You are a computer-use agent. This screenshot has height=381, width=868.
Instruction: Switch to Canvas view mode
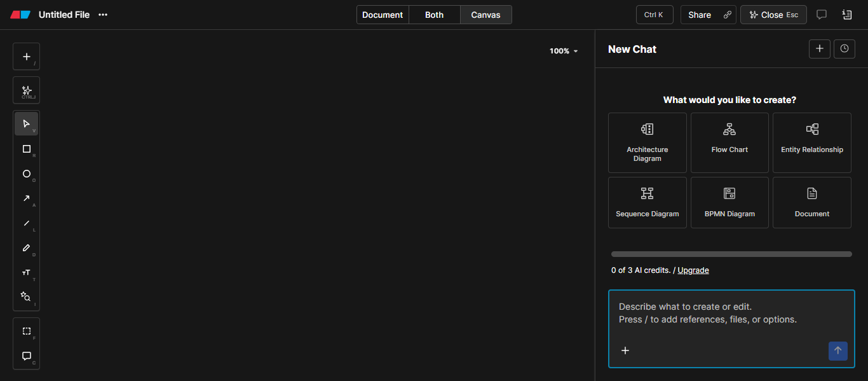485,15
